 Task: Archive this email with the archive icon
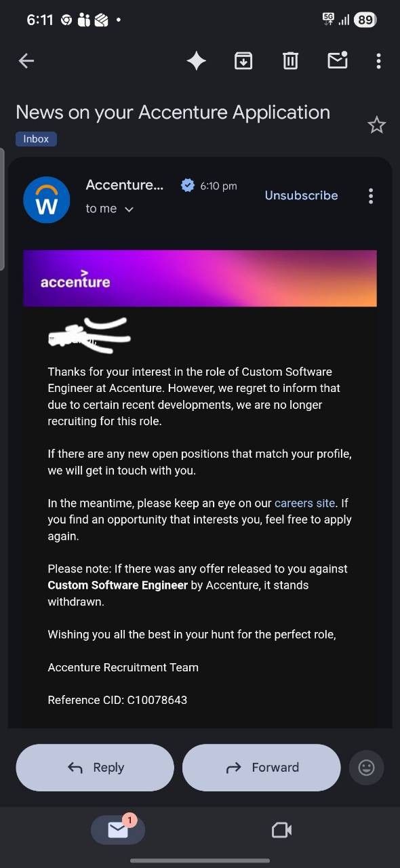click(x=243, y=61)
